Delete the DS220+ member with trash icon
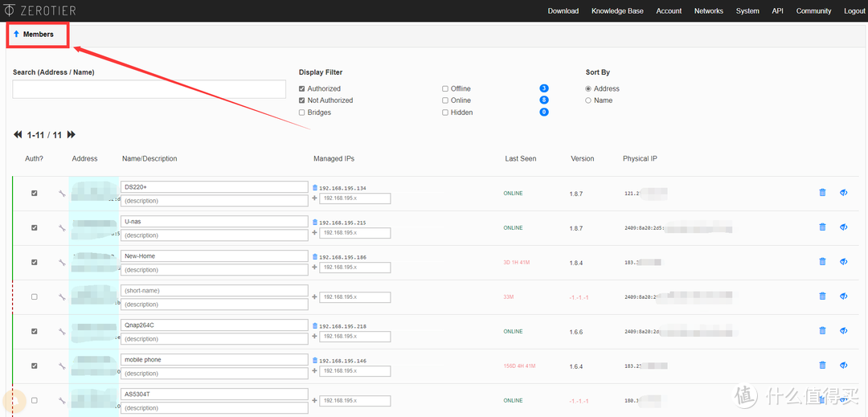Image resolution: width=868 pixels, height=417 pixels. 821,193
